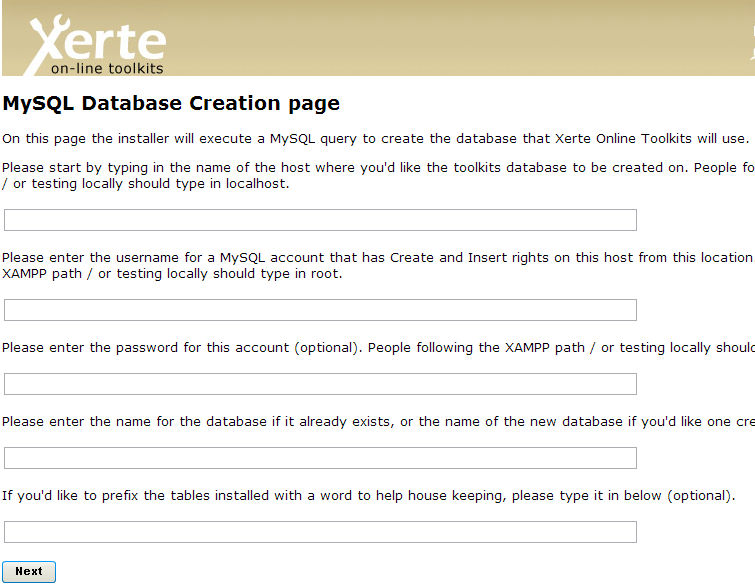Click the Xerte on-line toolkits logo
The image size is (755, 588).
pos(95,45)
